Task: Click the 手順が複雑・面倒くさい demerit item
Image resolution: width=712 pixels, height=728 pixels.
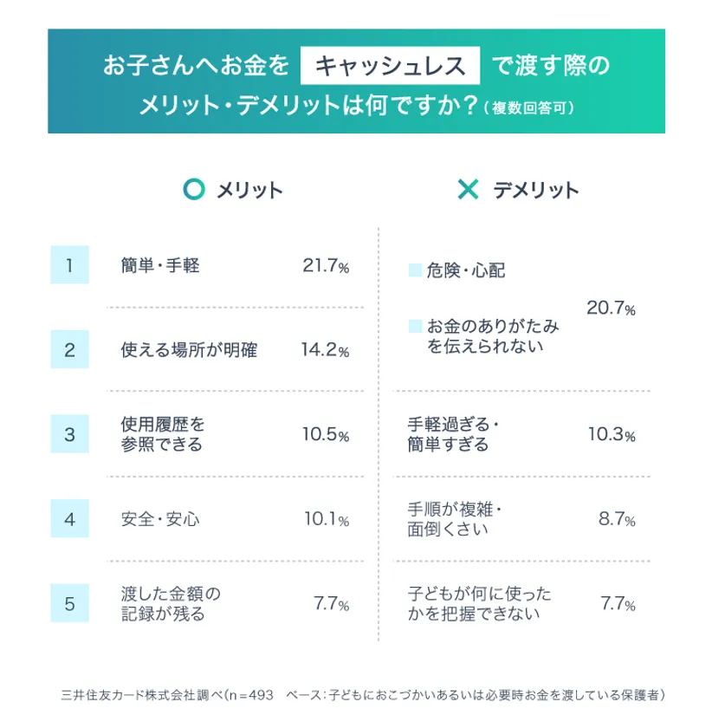Action: click(x=454, y=519)
